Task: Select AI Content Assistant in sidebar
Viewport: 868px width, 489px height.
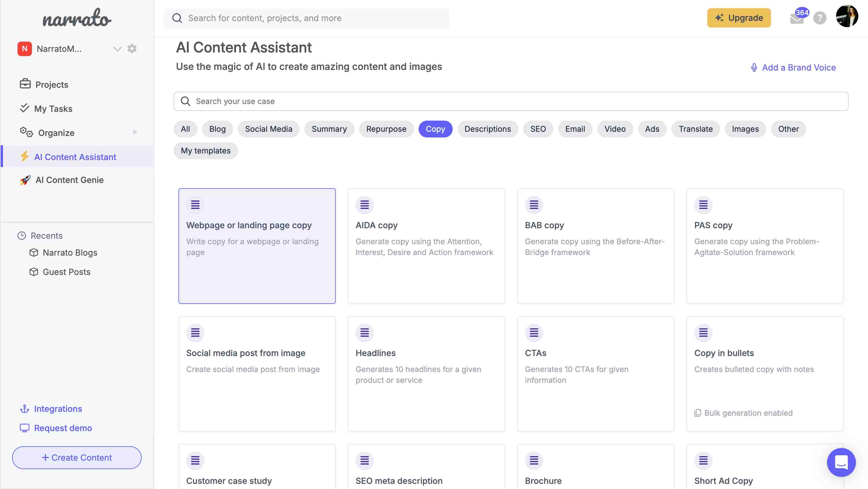Action: coord(77,157)
